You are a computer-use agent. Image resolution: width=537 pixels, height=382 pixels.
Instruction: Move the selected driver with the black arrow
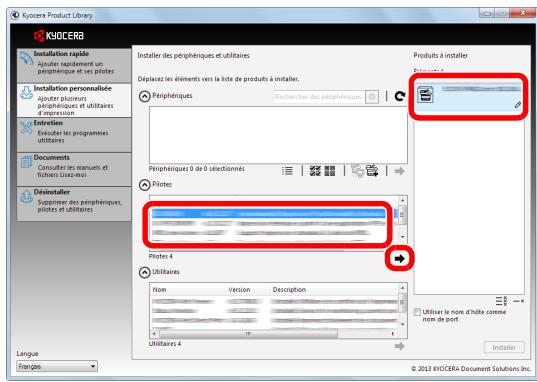tap(399, 259)
